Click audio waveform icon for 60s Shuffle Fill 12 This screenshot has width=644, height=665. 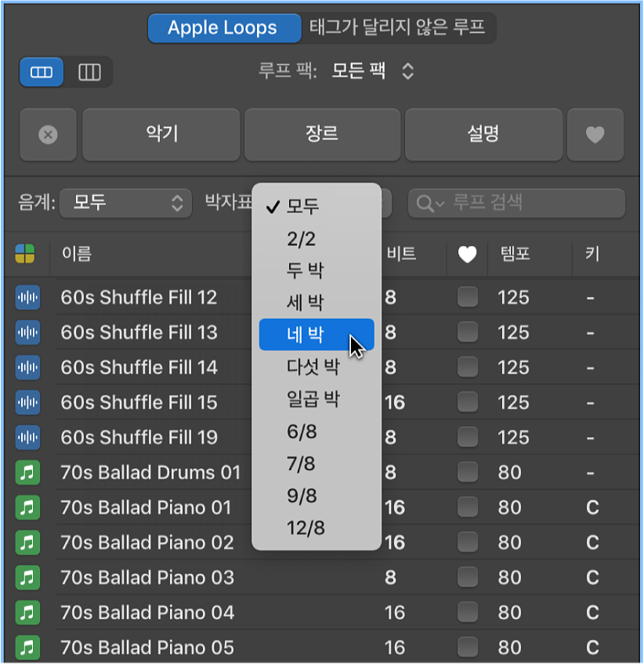pos(27,298)
